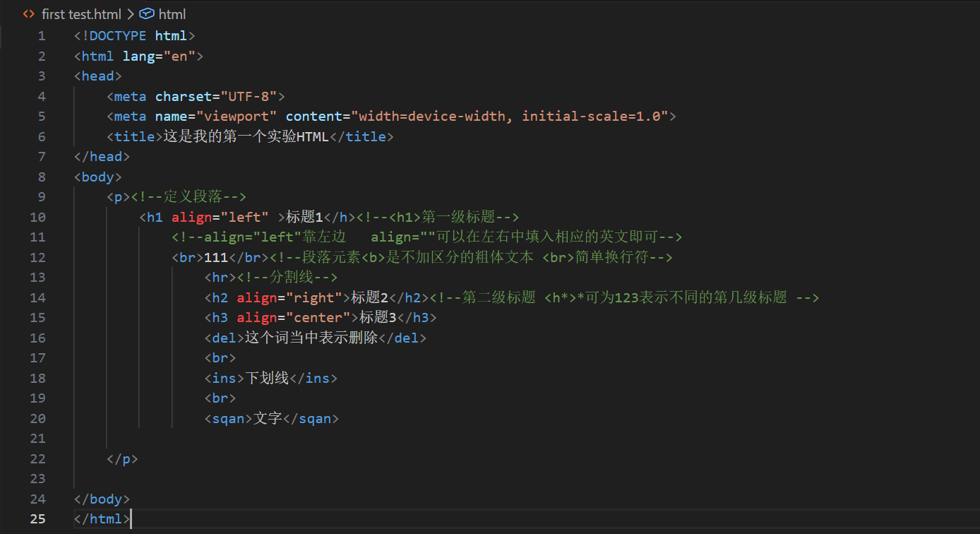
Task: Click the br tag on line 17
Action: 220,358
